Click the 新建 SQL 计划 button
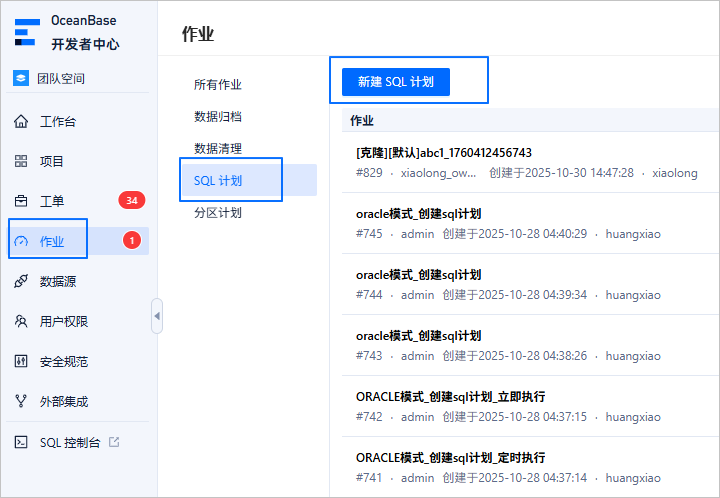720x498 pixels. (x=396, y=82)
